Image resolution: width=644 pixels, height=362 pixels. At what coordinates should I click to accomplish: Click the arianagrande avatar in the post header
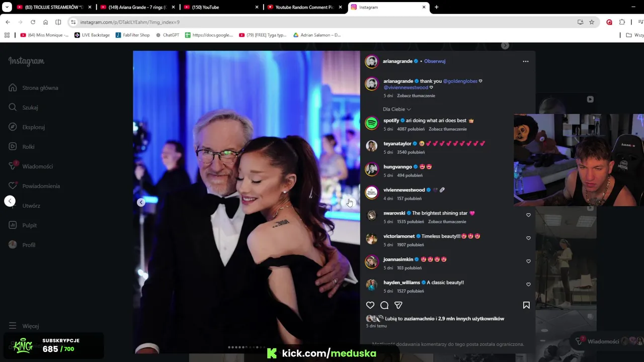(371, 61)
